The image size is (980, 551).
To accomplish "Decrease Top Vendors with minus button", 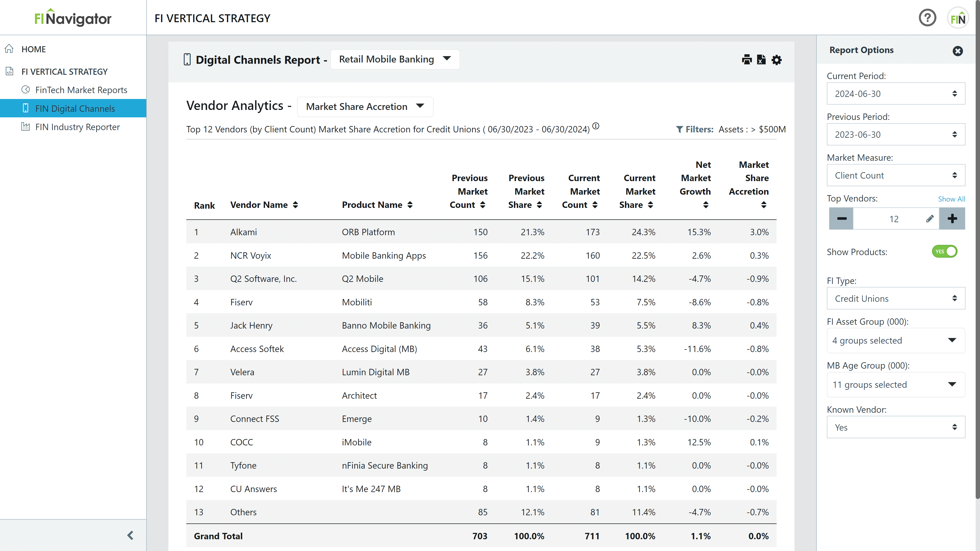I will coord(841,219).
